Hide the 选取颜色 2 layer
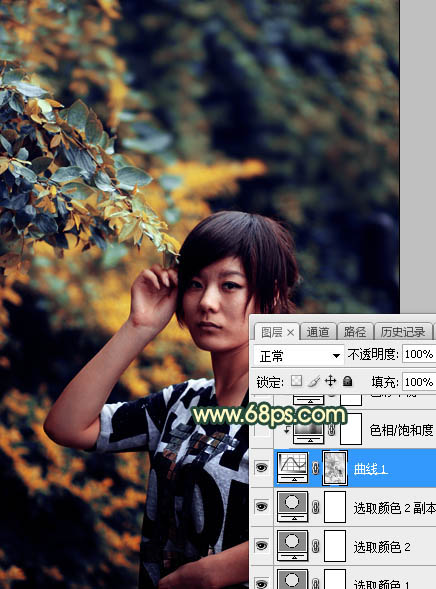 pos(262,546)
